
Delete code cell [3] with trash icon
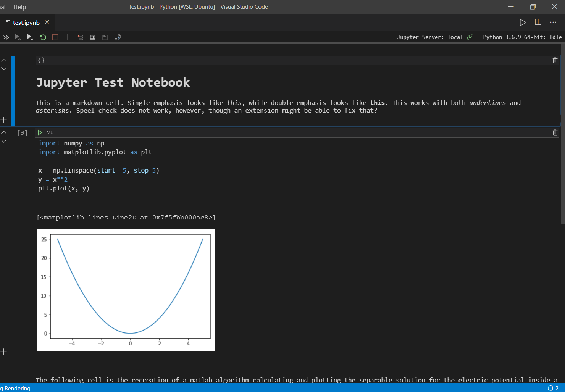pos(555,132)
